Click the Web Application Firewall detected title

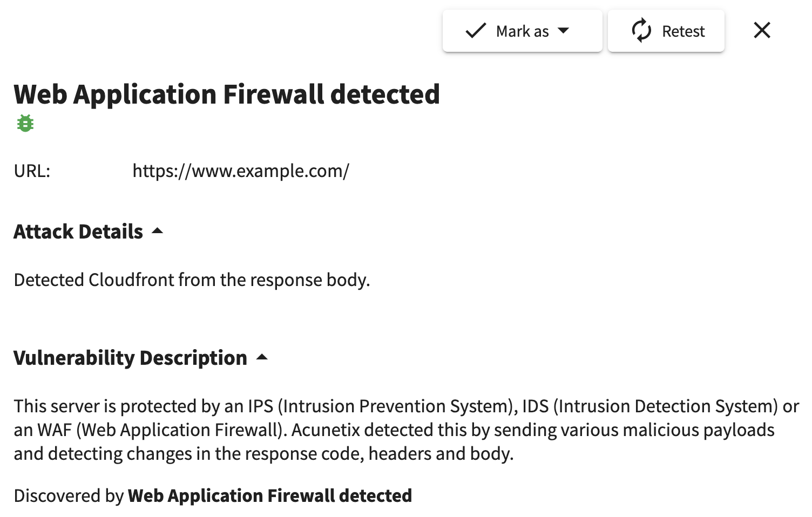point(227,94)
